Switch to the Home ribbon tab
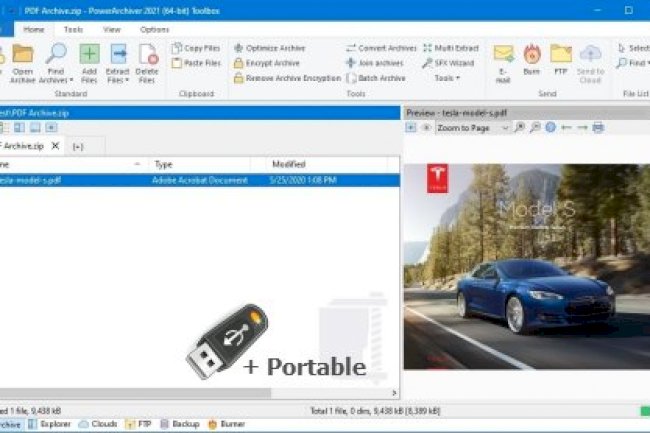This screenshot has height=433, width=650. point(34,29)
